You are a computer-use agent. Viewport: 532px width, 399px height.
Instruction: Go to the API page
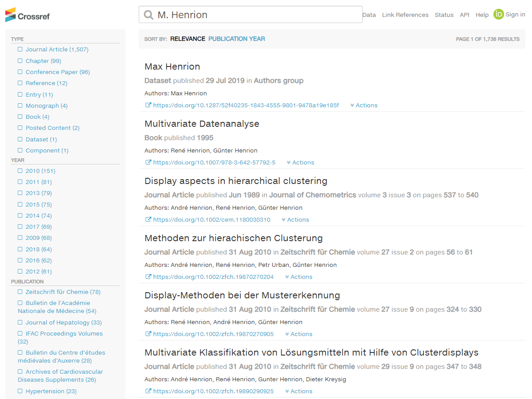464,15
